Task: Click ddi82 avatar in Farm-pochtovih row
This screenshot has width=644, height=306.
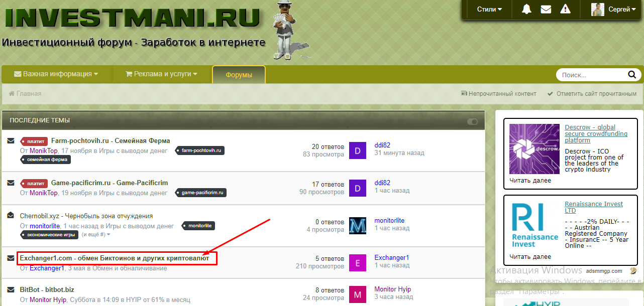Action: point(357,150)
